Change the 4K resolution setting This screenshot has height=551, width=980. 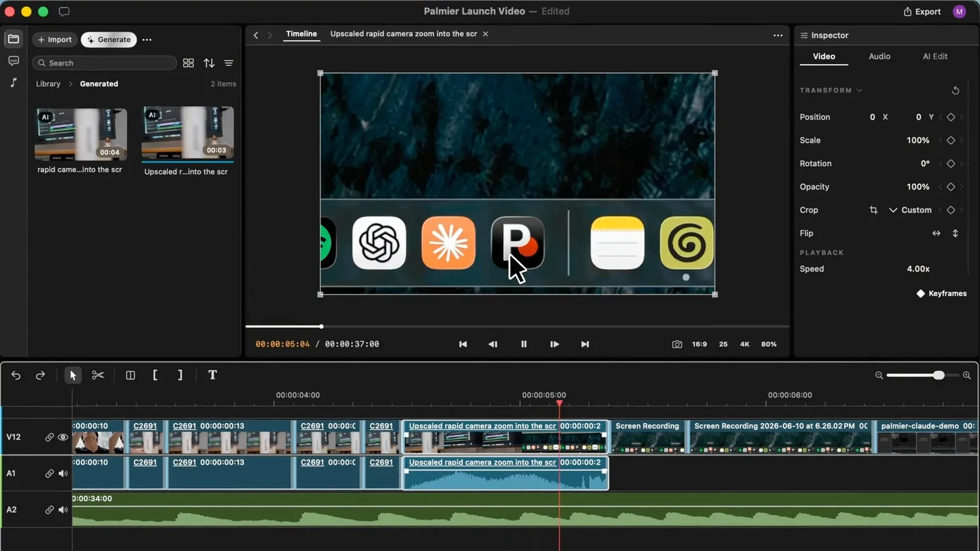[745, 345]
